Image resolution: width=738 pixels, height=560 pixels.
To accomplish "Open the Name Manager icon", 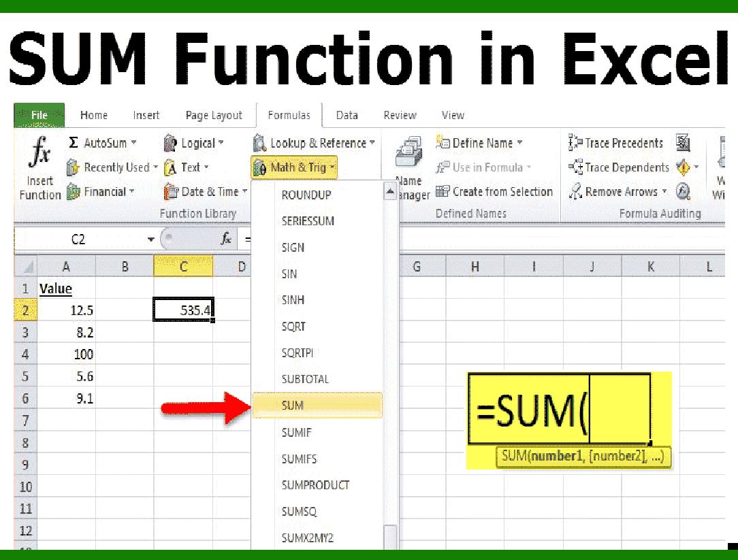I will pos(408,152).
